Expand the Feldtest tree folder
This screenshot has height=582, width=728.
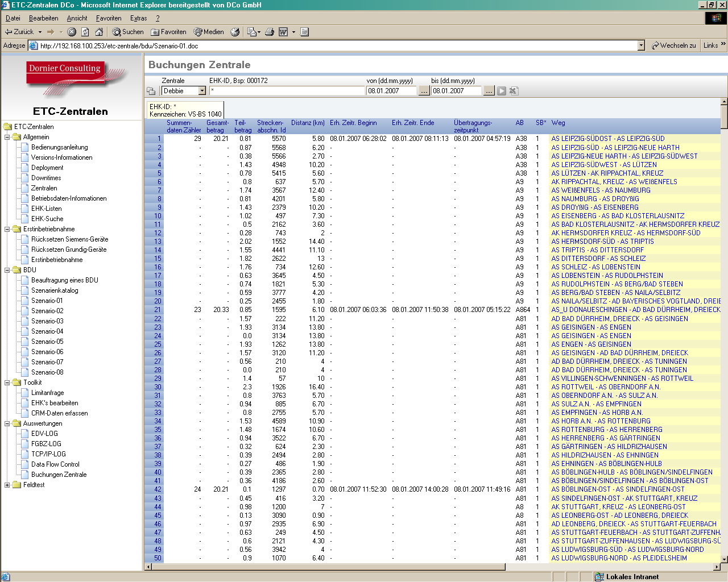click(7, 485)
